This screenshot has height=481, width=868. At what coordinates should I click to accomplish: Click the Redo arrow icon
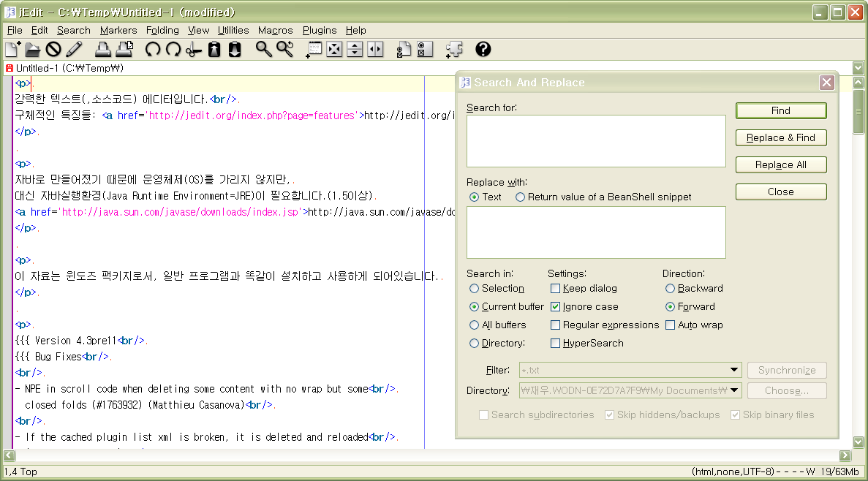173,49
